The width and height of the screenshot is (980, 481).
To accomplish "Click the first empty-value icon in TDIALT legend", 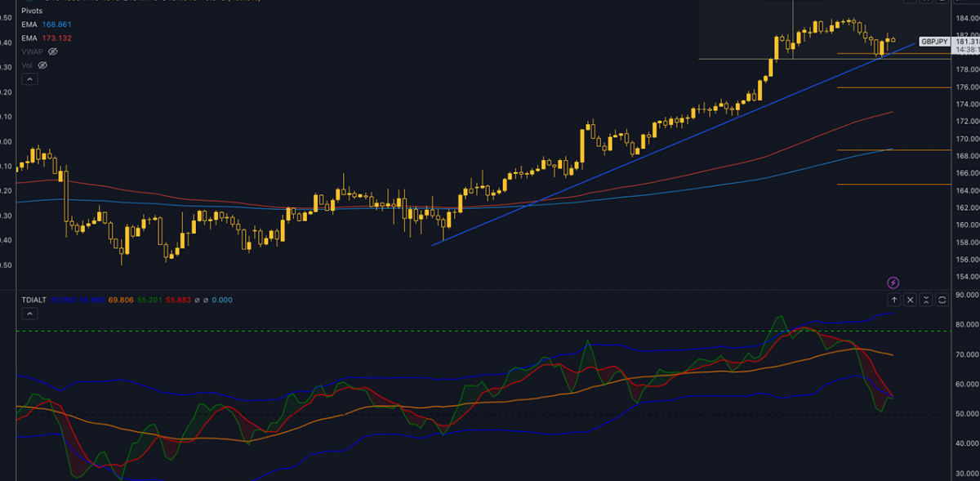I will point(196,300).
